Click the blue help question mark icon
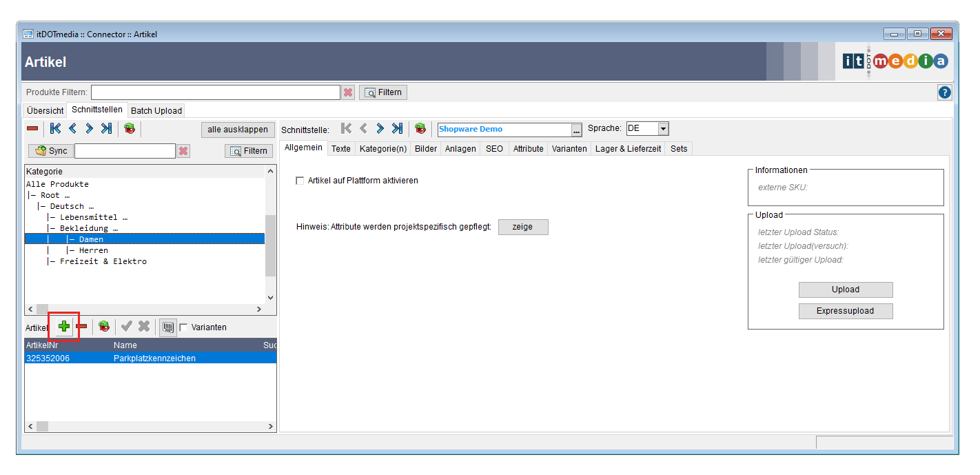The width and height of the screenshot is (980, 475). (x=944, y=92)
